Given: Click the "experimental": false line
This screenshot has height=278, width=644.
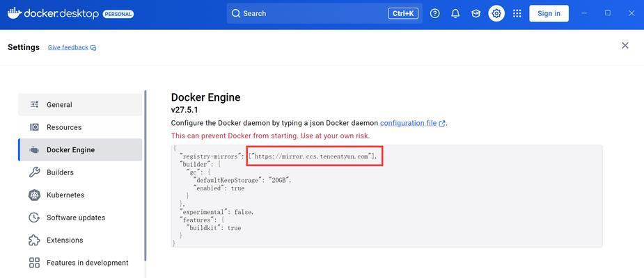Looking at the screenshot, I should pos(217,212).
